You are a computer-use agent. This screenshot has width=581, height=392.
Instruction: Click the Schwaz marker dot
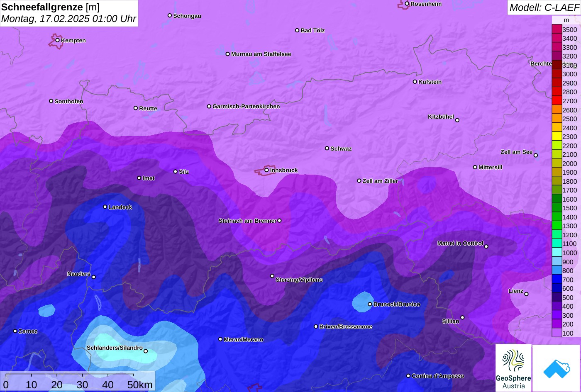click(x=327, y=148)
